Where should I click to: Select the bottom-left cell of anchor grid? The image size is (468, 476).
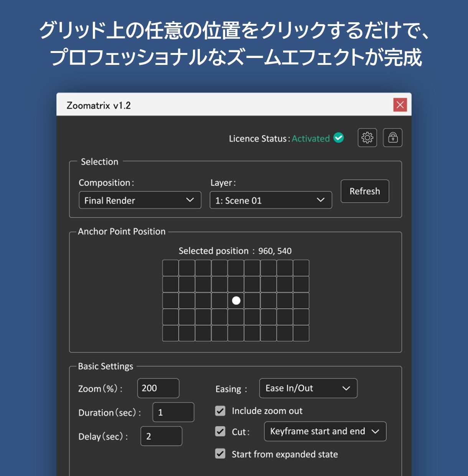(170, 333)
